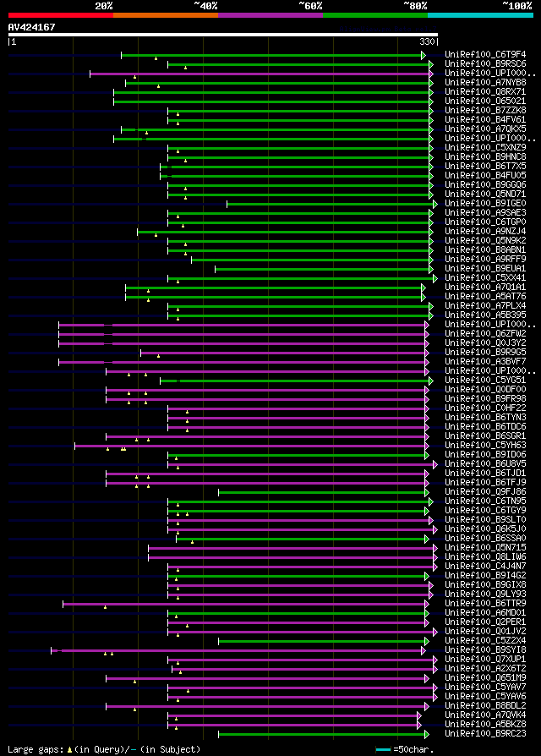Click the UniRef100_Q651M9 label
The width and height of the screenshot is (541, 756).
tap(485, 678)
